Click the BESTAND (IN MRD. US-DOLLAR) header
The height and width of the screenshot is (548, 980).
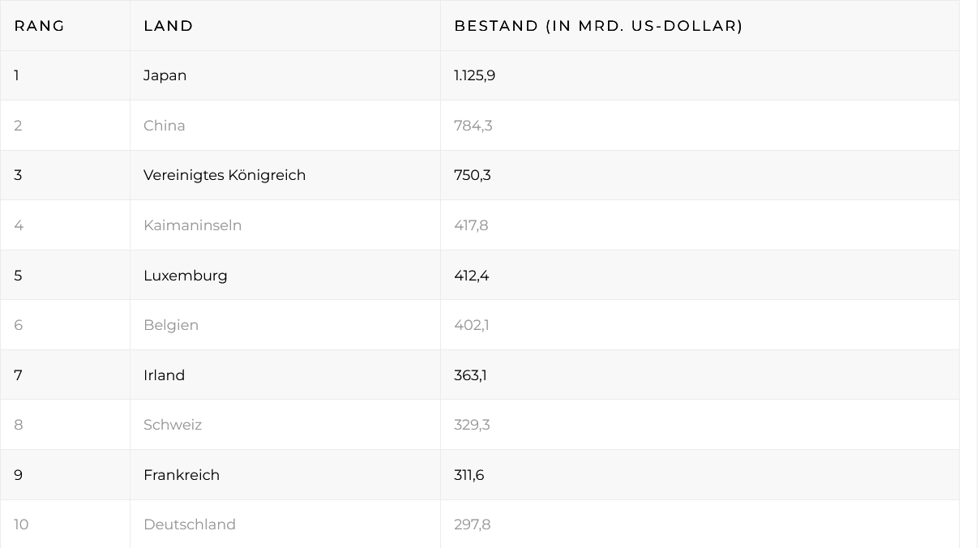598,26
